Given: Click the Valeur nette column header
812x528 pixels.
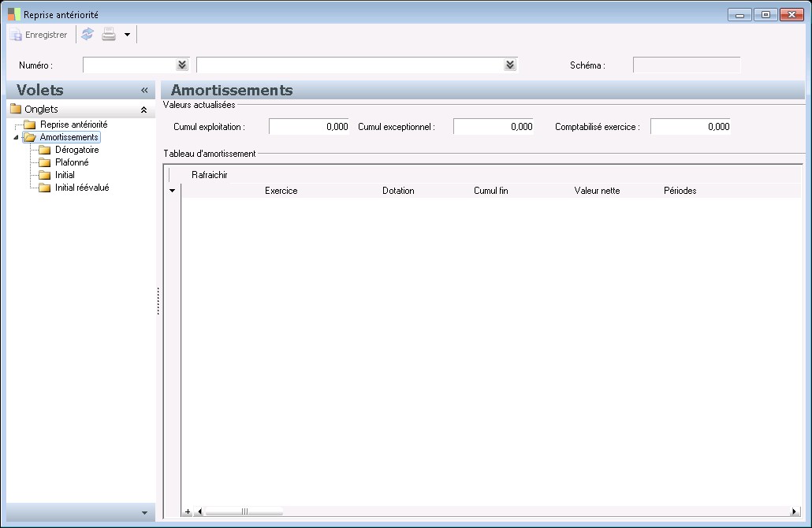Looking at the screenshot, I should (597, 191).
